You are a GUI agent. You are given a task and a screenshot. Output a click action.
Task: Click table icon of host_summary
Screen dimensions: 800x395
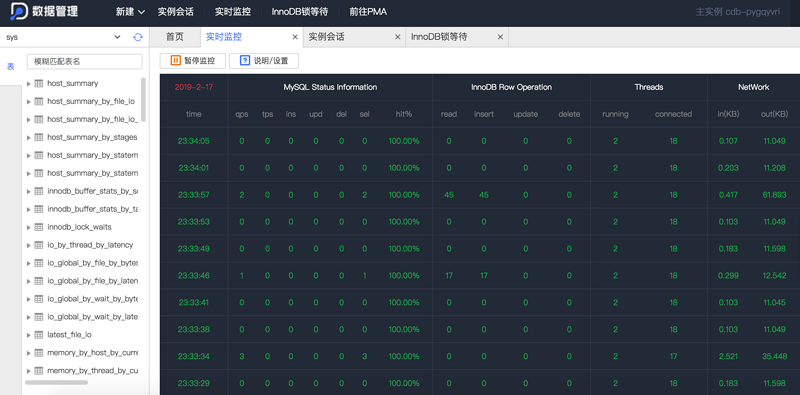point(39,83)
